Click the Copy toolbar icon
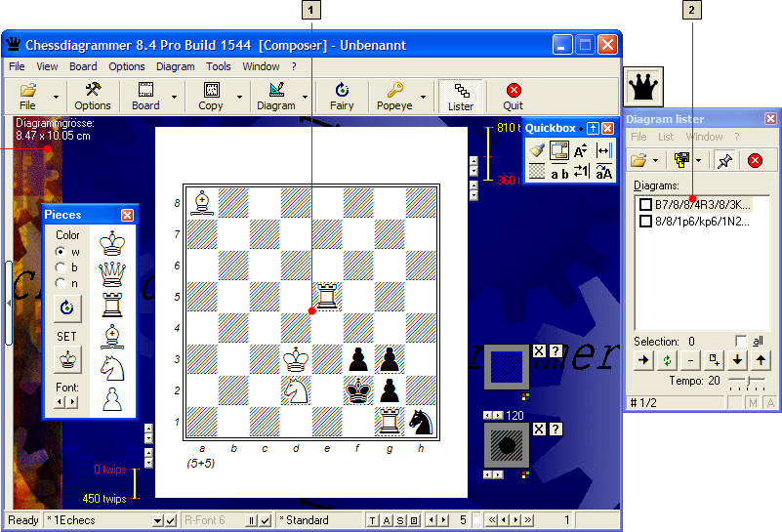The height and width of the screenshot is (532, 782). (211, 97)
